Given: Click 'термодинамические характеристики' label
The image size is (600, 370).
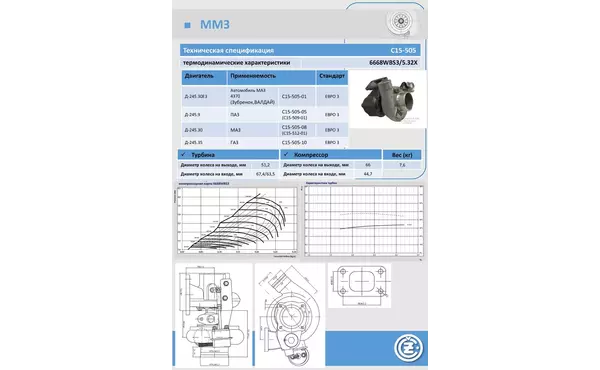Looking at the screenshot, I should [236, 63].
